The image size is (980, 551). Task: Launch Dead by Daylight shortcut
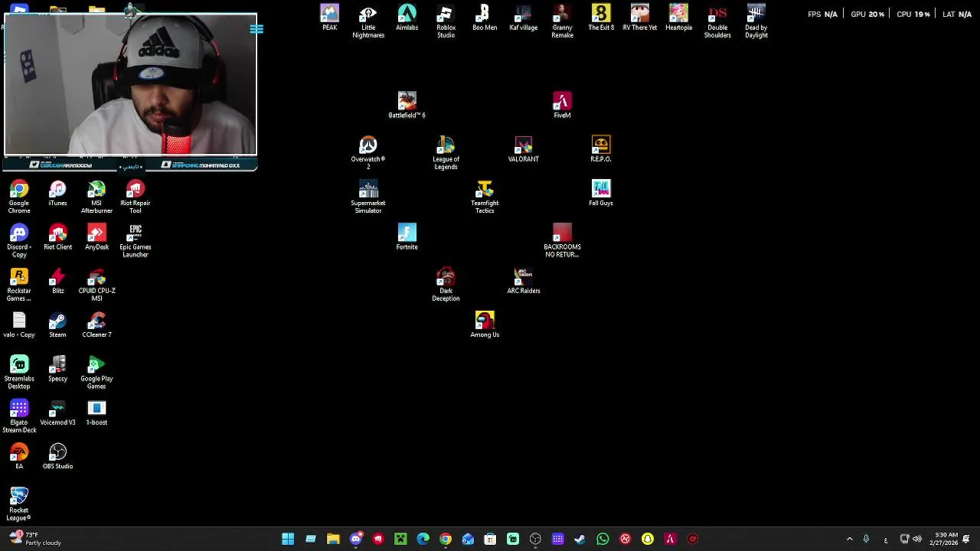pos(756,21)
